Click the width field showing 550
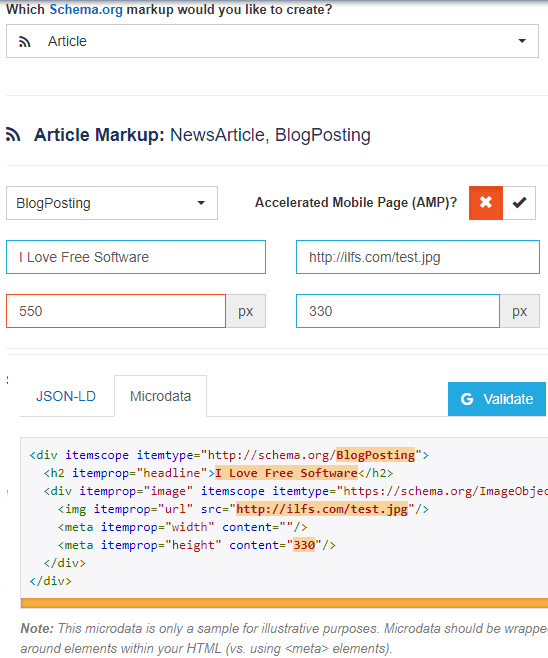 [116, 311]
